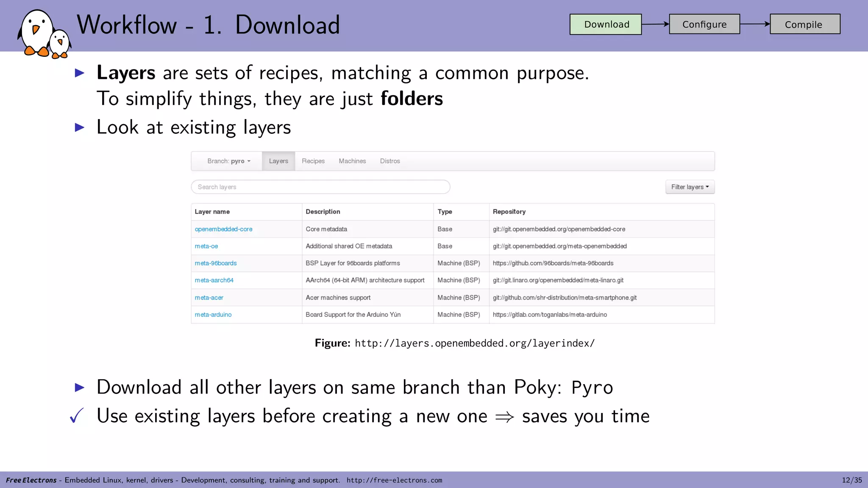Click Machine (BSP) in meta-96boards row
The height and width of the screenshot is (488, 868).
pyautogui.click(x=459, y=263)
